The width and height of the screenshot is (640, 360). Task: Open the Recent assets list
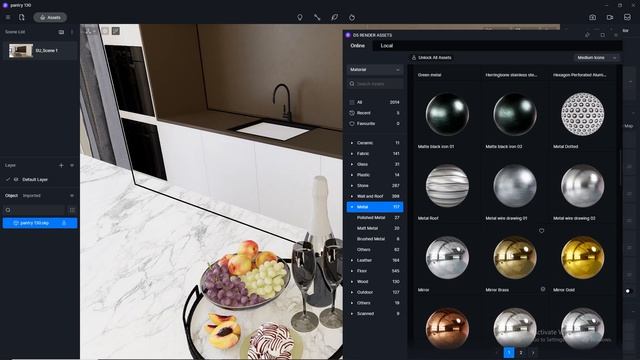[375, 113]
